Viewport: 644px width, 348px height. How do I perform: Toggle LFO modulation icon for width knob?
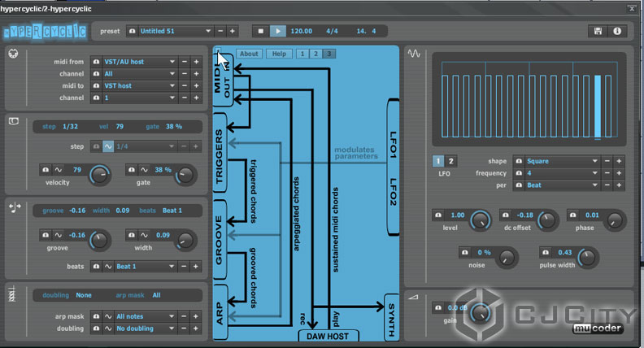tap(144, 235)
